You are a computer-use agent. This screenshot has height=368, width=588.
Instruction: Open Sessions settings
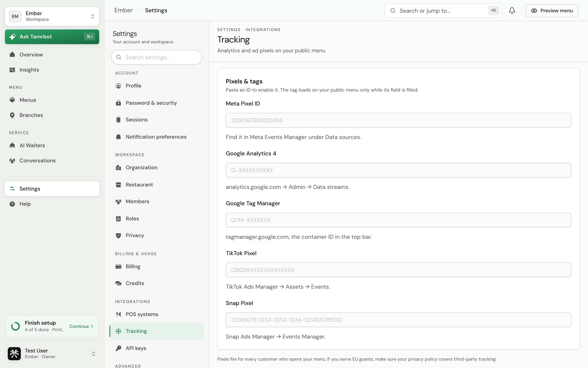[156, 120]
